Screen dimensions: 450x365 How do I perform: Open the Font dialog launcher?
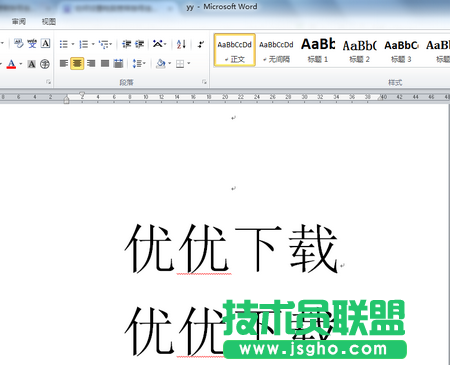pos(49,82)
